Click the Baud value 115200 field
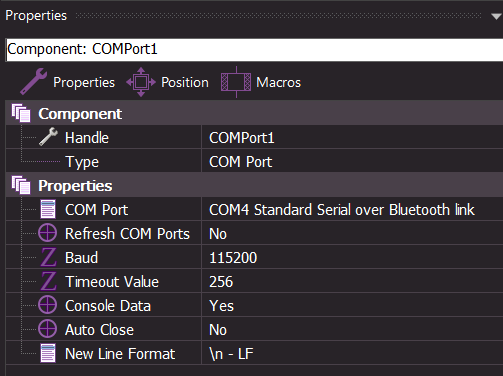This screenshot has width=503, height=376. pyautogui.click(x=352, y=257)
